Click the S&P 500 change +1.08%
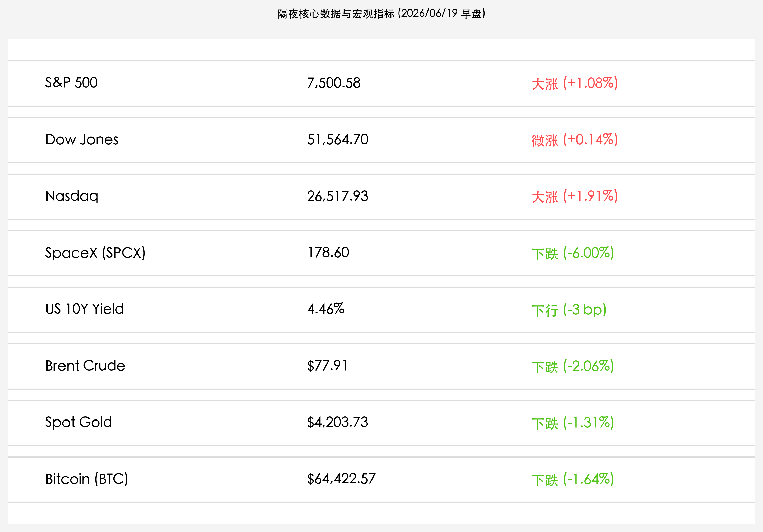 (x=575, y=83)
